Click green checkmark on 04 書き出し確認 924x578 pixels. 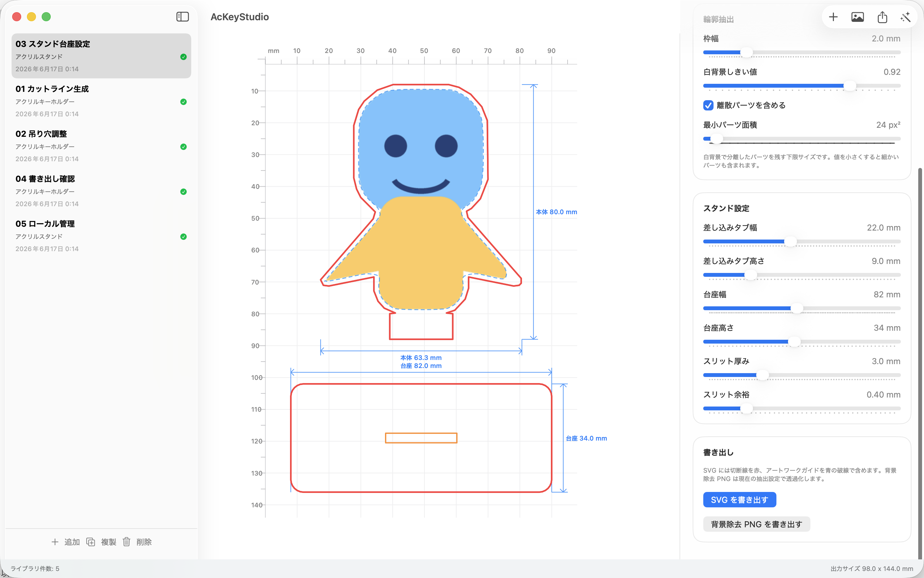click(x=183, y=191)
